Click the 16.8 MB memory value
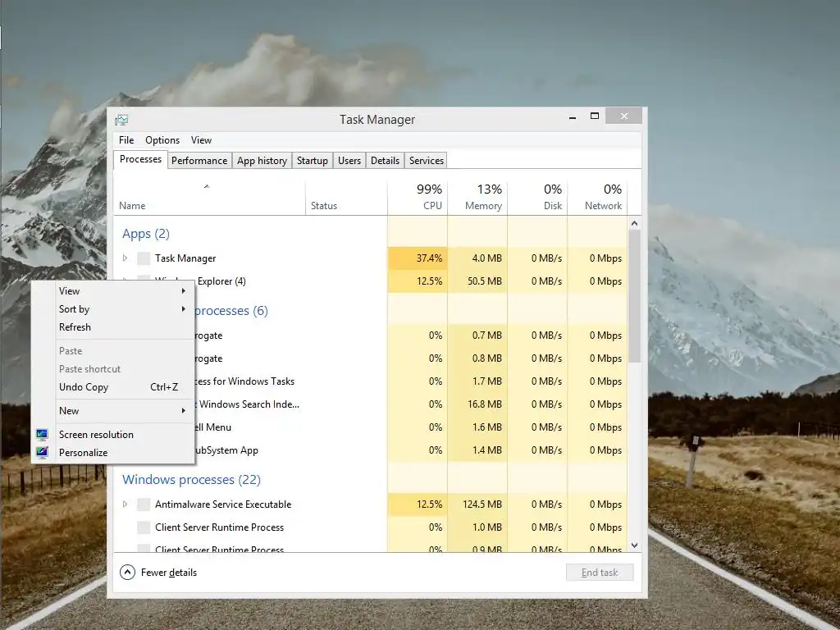Image resolution: width=840 pixels, height=630 pixels. 484,404
